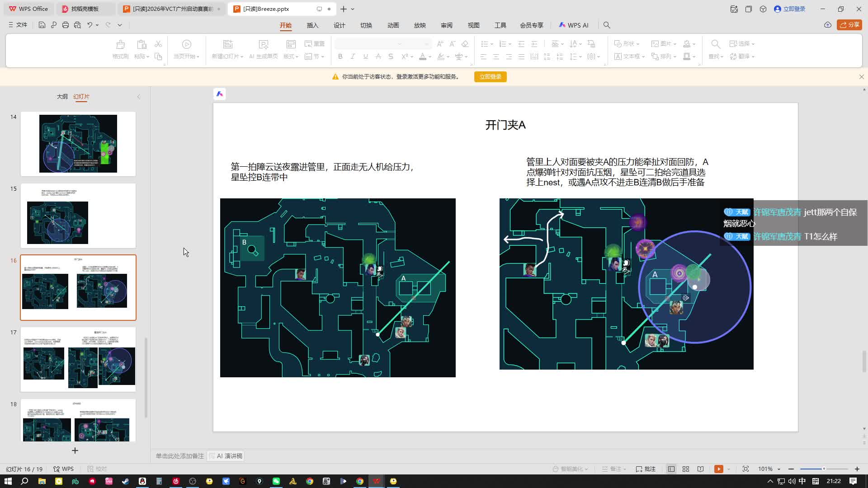
Task: Collapse the slide thumbnail panel
Action: click(x=139, y=97)
